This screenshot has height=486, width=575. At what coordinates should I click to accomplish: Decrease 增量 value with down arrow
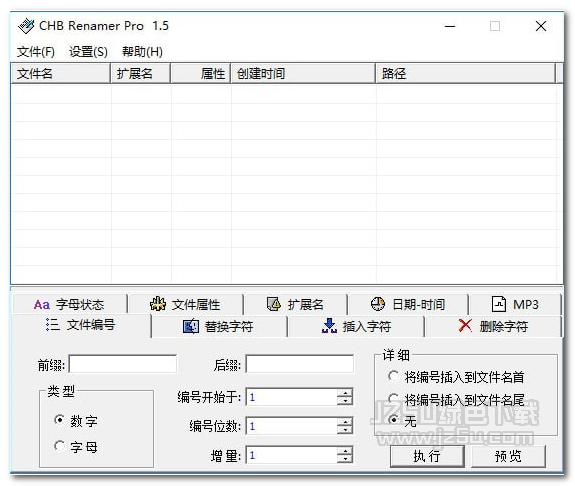(345, 459)
